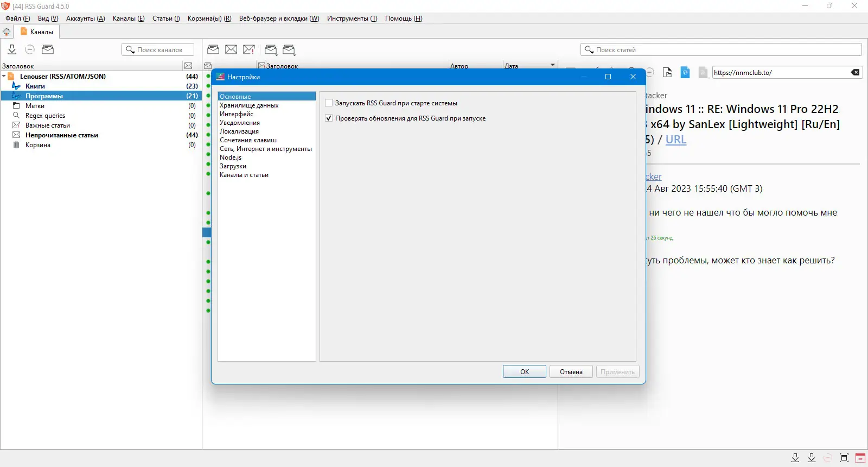The image size is (868, 467).
Task: Select Сеть, Интернет и инструменты category
Action: tap(266, 149)
